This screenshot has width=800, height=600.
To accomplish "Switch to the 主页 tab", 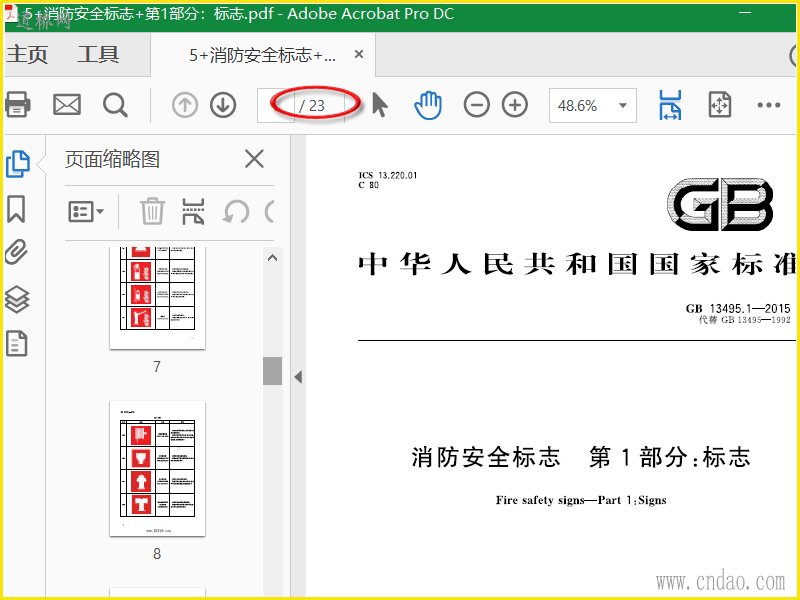I will pos(28,54).
